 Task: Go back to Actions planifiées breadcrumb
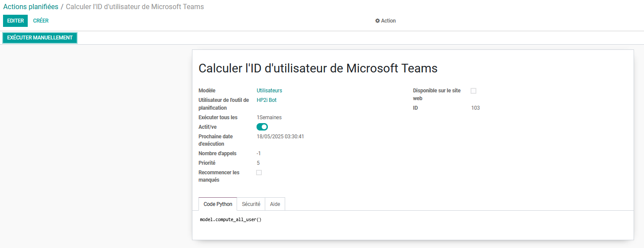(x=31, y=7)
